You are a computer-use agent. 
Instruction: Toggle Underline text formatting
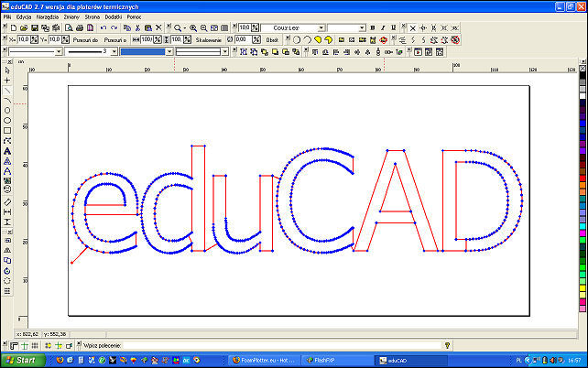click(x=394, y=28)
